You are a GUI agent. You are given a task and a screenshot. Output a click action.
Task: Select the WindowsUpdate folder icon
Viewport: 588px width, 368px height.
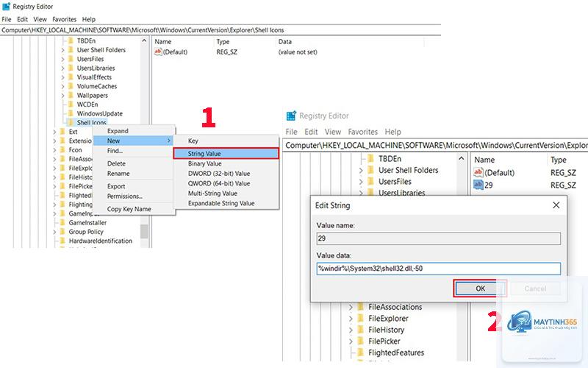71,113
